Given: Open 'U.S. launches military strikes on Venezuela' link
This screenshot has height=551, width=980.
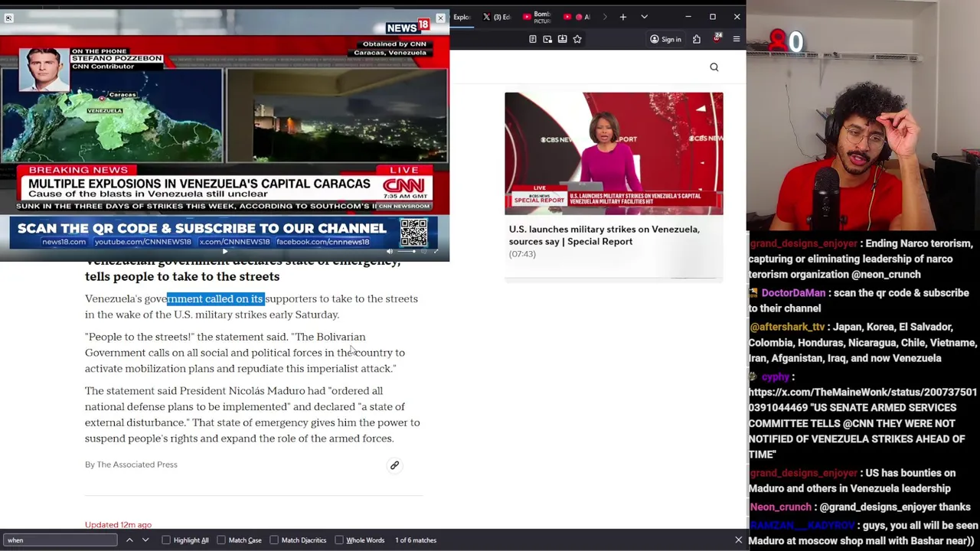Looking at the screenshot, I should click(x=604, y=235).
